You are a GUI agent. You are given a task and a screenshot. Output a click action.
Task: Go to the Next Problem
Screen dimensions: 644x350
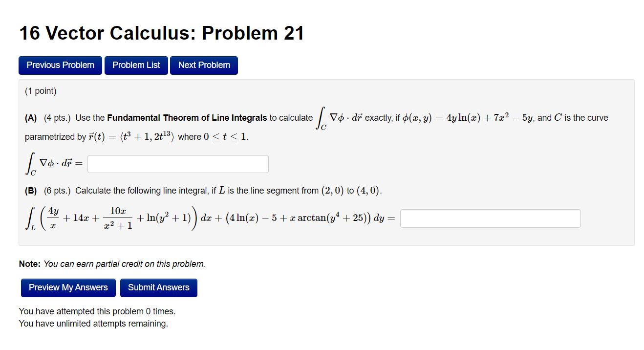pos(204,65)
